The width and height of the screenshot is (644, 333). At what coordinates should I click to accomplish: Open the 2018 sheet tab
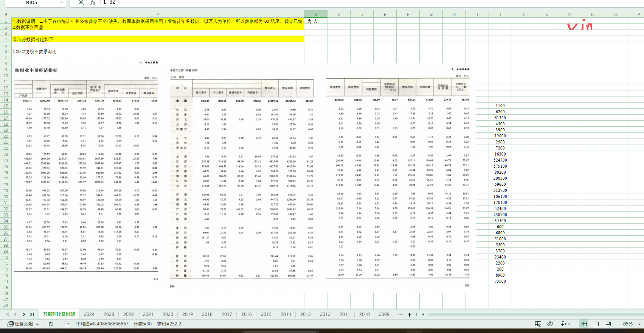click(x=207, y=314)
